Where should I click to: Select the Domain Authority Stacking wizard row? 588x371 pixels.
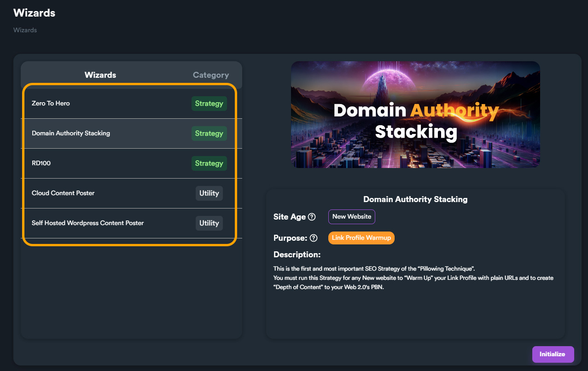(131, 133)
